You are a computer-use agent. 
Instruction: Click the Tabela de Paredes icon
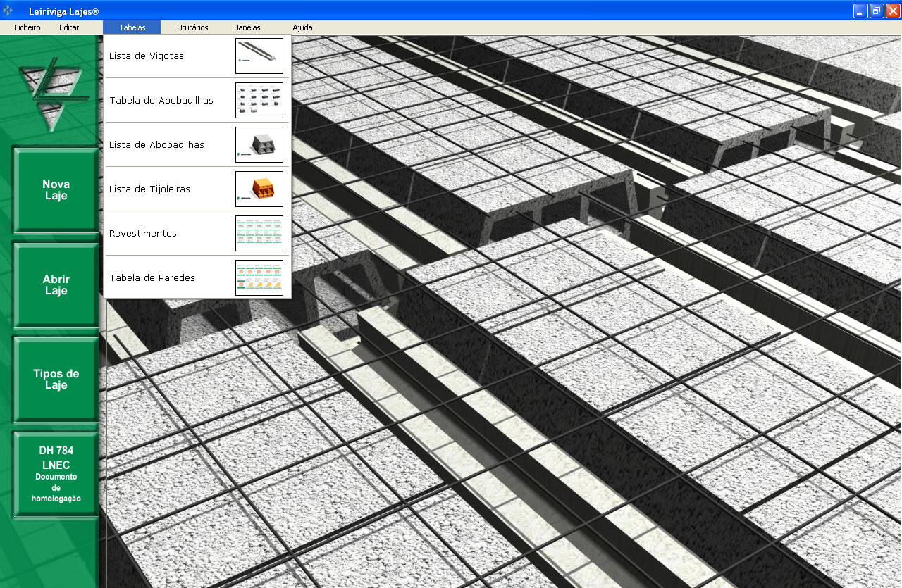[259, 278]
